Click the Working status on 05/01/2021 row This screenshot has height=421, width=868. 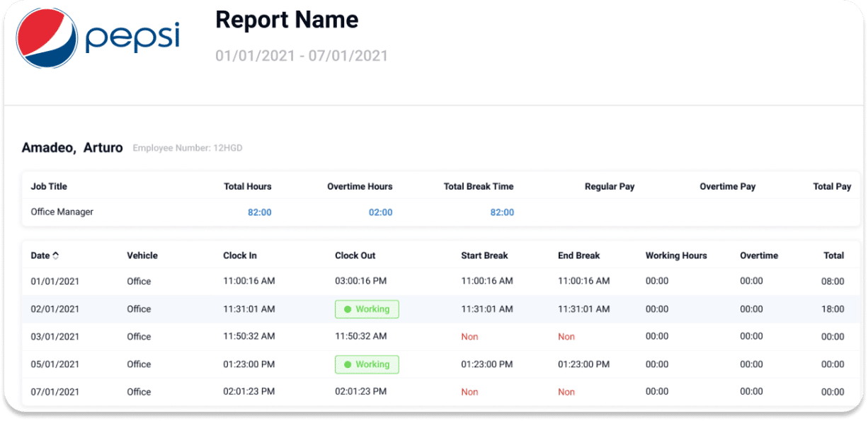tap(367, 364)
